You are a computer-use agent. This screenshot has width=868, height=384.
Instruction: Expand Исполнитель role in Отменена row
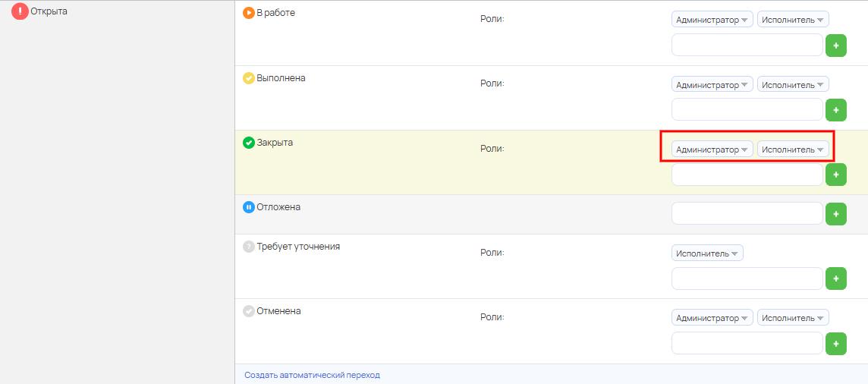(x=793, y=318)
